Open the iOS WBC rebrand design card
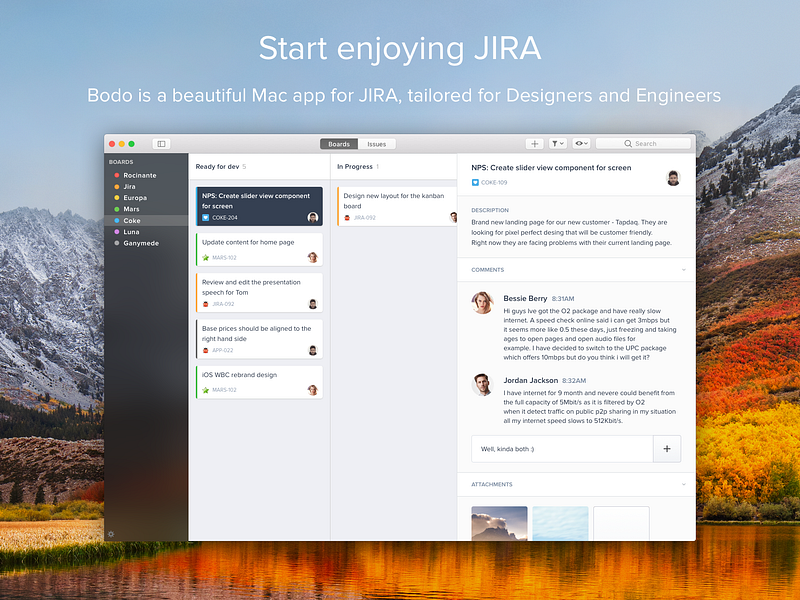Viewport: 800px width, 600px height. (259, 382)
